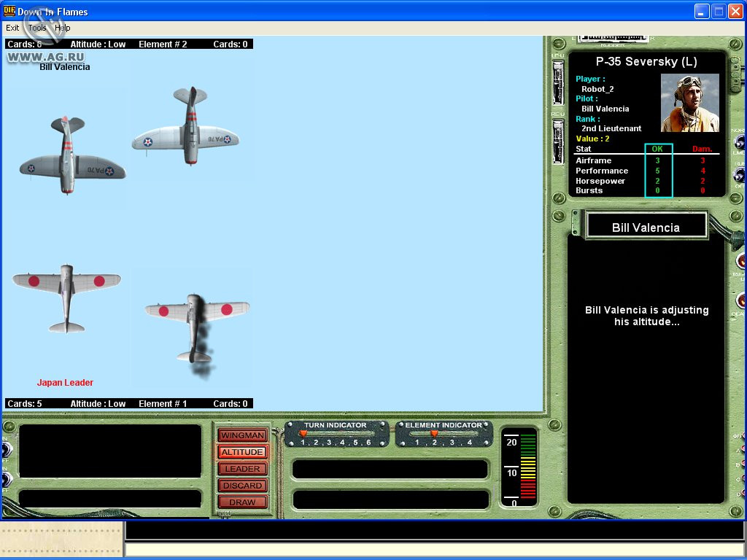This screenshot has width=747, height=560.
Task: Choose the ALTITUDE action button
Action: (242, 452)
